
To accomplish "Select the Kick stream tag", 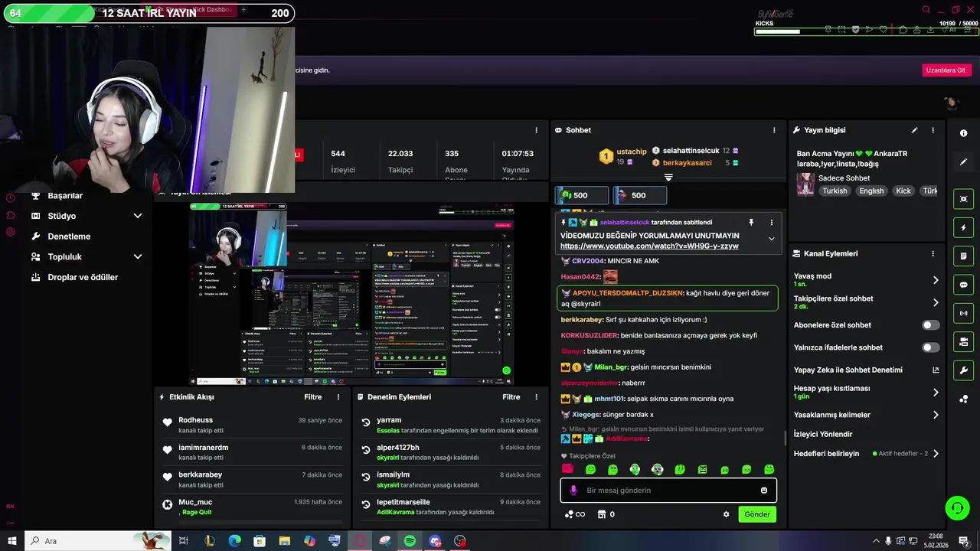I will (903, 191).
